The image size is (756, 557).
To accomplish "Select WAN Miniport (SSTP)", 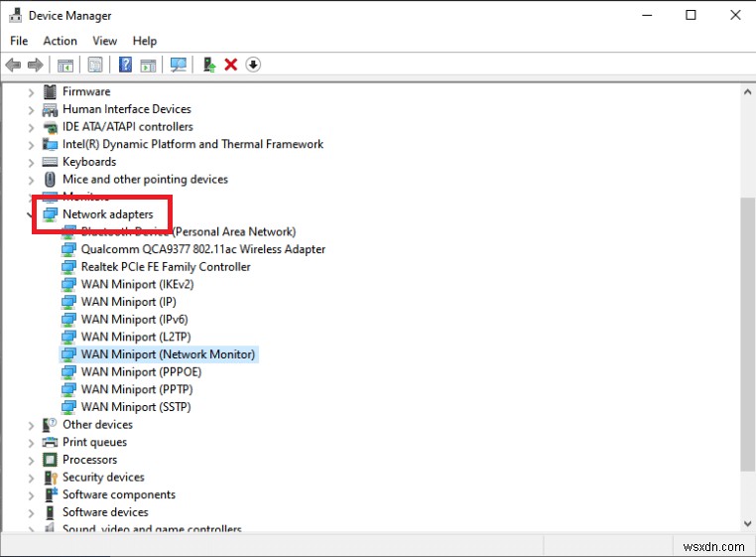I will click(x=136, y=407).
